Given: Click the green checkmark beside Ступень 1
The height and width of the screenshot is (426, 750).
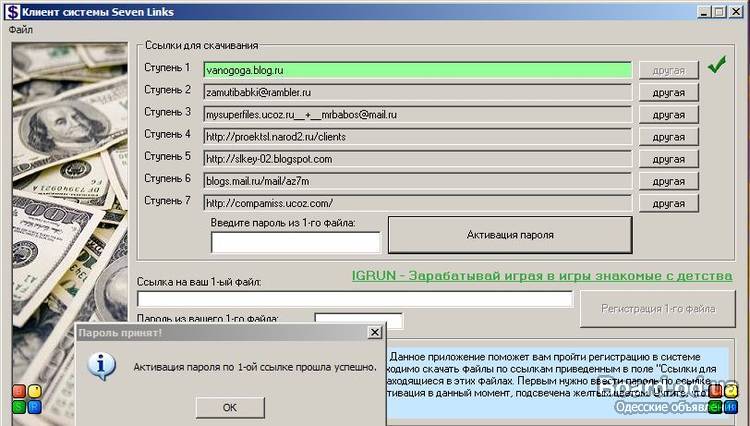Looking at the screenshot, I should [x=716, y=67].
